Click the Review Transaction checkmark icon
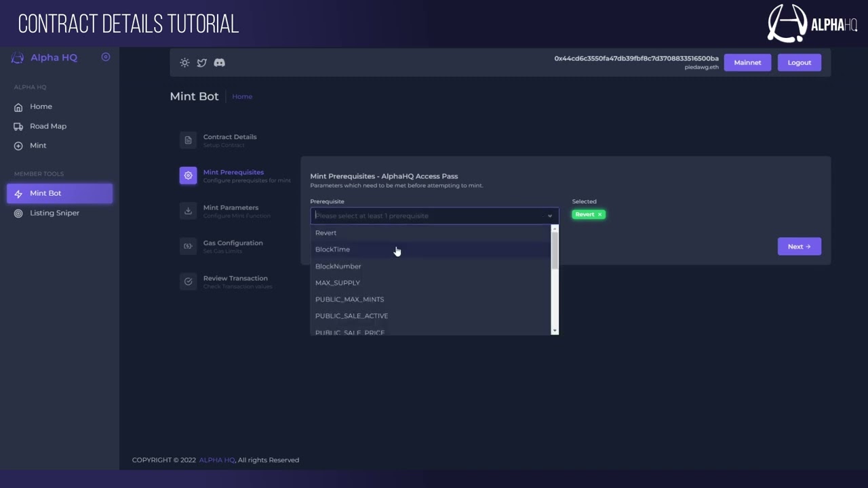This screenshot has height=488, width=868. click(x=188, y=281)
